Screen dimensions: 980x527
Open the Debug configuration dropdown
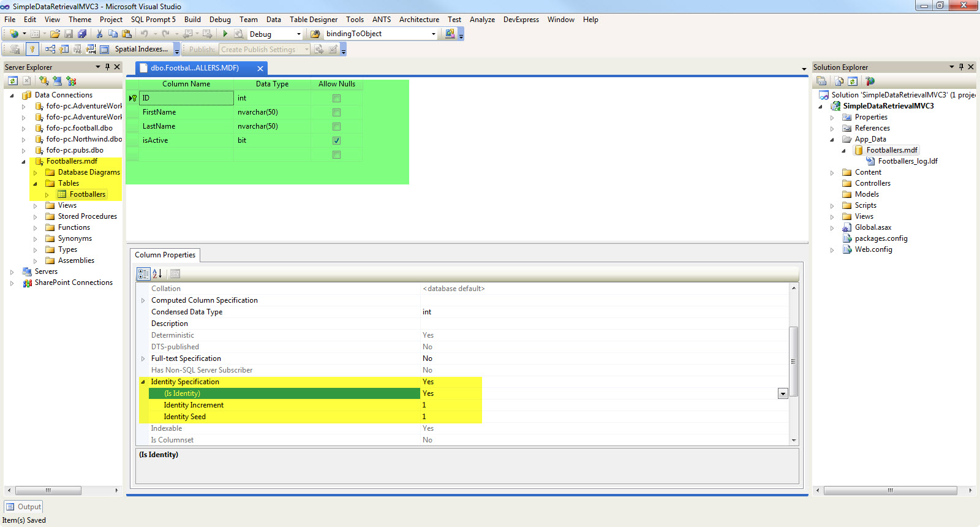point(299,34)
